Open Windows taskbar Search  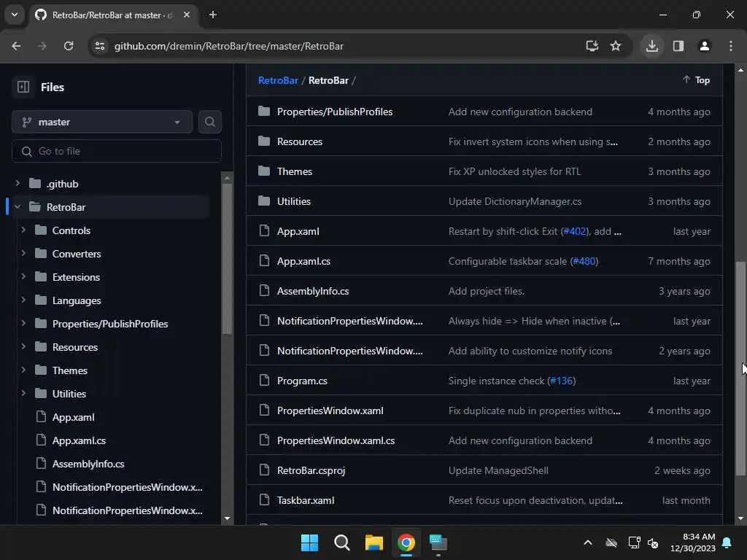point(341,542)
